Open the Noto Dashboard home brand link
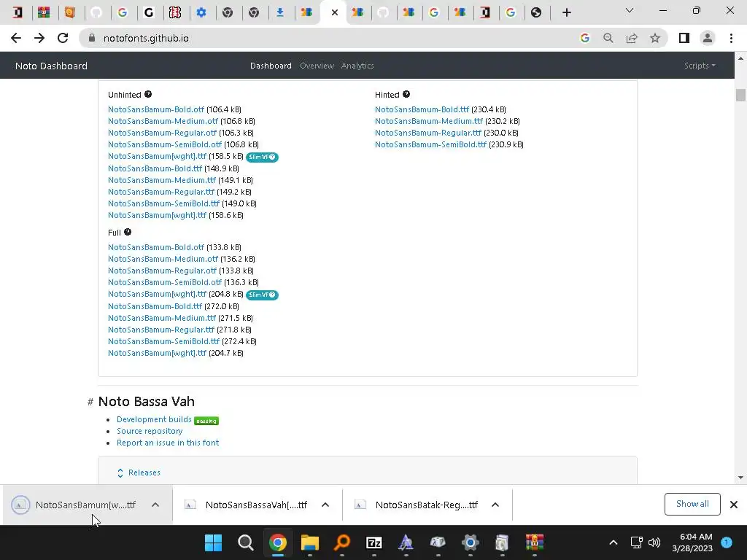This screenshot has height=560, width=747. [x=51, y=66]
